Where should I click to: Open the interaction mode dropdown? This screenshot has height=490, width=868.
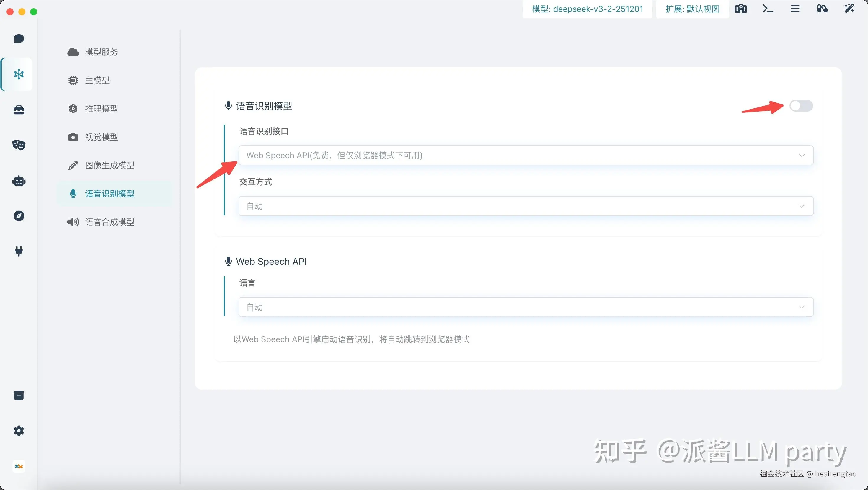526,206
